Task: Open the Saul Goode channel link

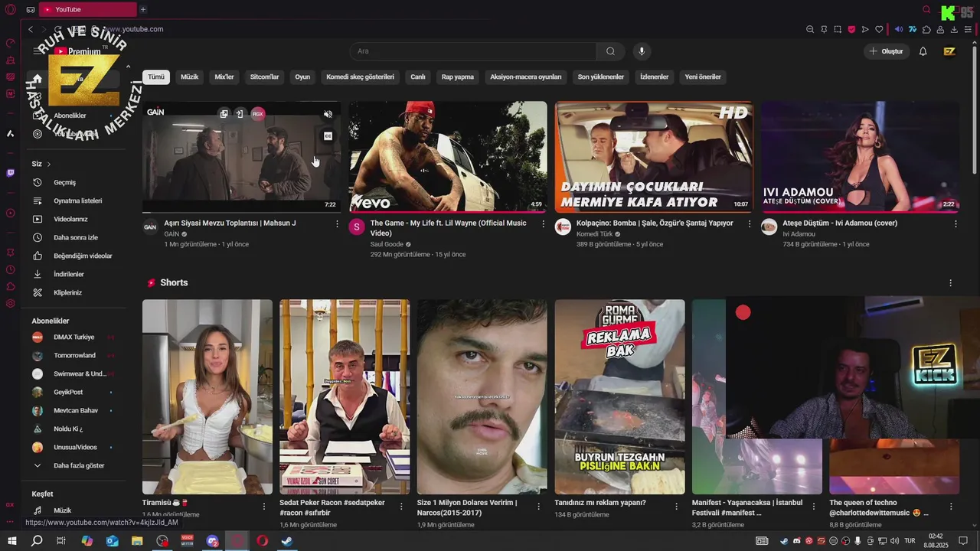Action: [387, 244]
